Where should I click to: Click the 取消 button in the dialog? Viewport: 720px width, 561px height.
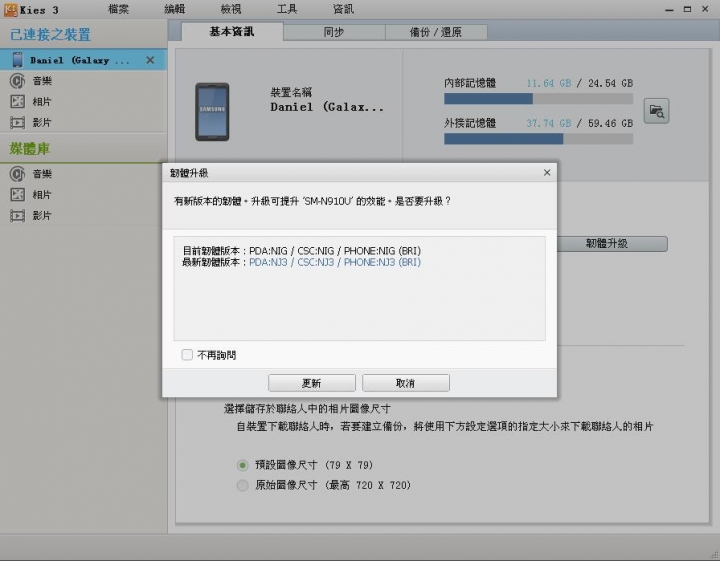pyautogui.click(x=405, y=383)
